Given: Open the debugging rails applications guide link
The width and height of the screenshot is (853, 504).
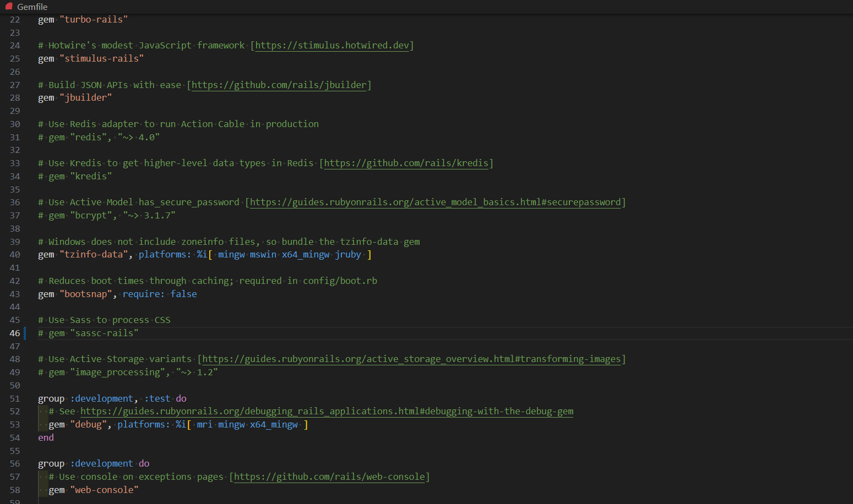Looking at the screenshot, I should [x=327, y=411].
